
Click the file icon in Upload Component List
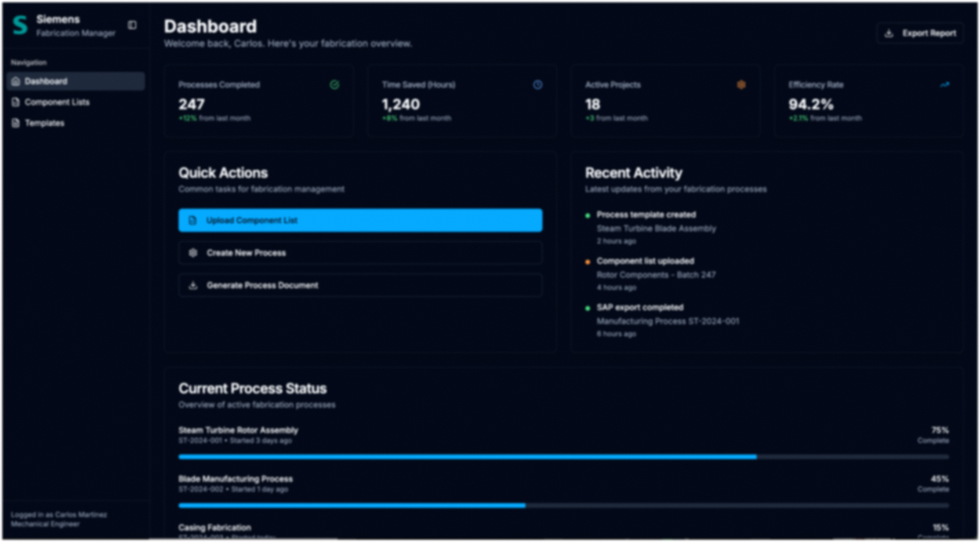coord(193,220)
